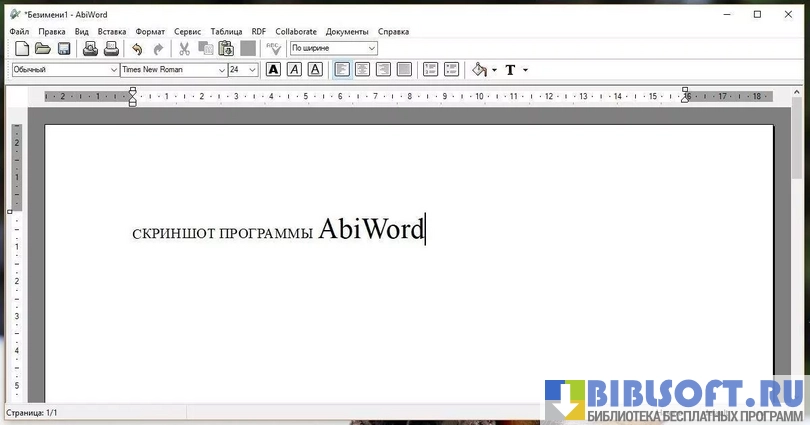Save document using the floppy disk icon
Image resolution: width=810 pixels, height=425 pixels.
63,48
